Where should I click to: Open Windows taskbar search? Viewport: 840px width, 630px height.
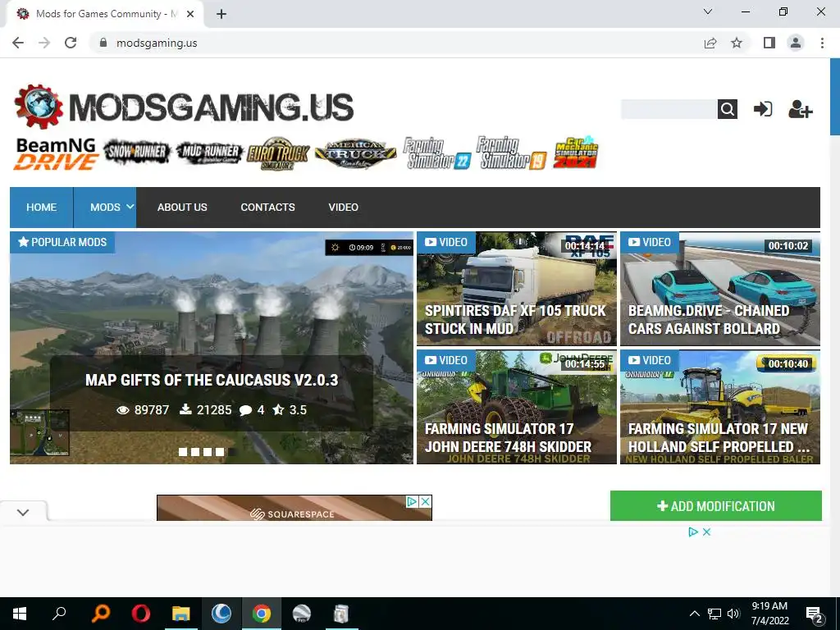coord(59,614)
